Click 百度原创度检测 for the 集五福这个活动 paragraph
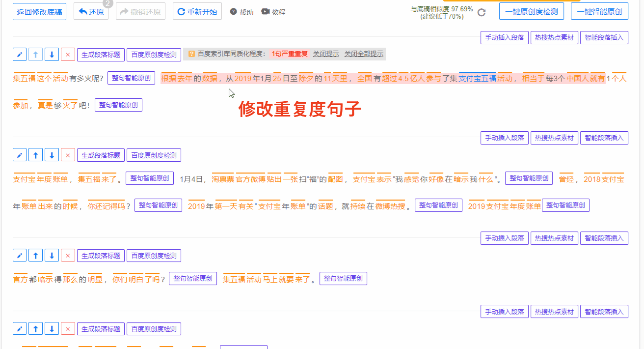The image size is (644, 349). tap(154, 55)
